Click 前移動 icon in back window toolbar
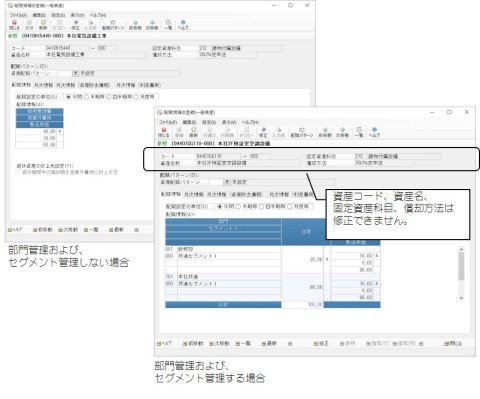Viewport: 480px width, 399px height. [135, 25]
